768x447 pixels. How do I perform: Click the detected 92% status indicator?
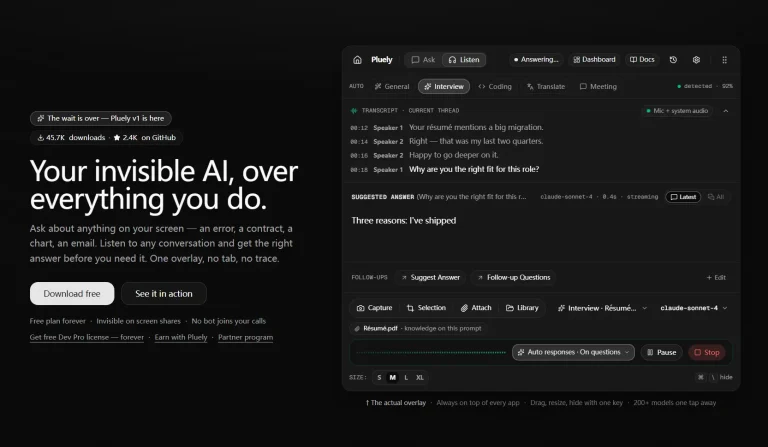[x=705, y=86]
